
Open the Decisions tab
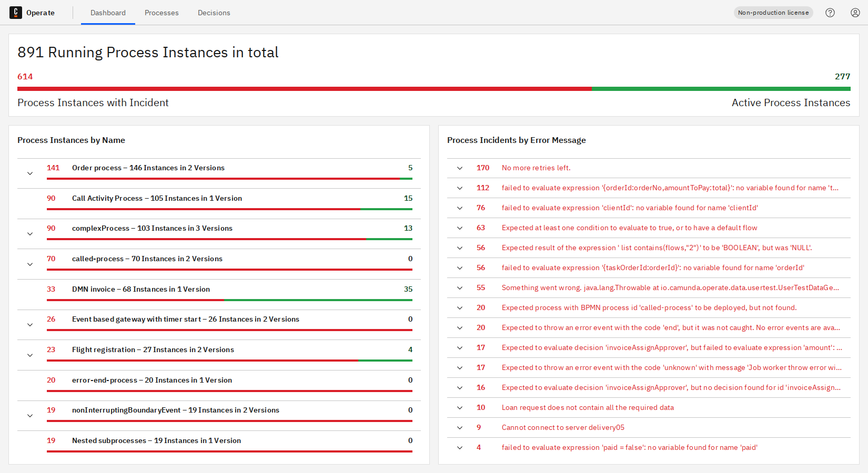coord(214,13)
